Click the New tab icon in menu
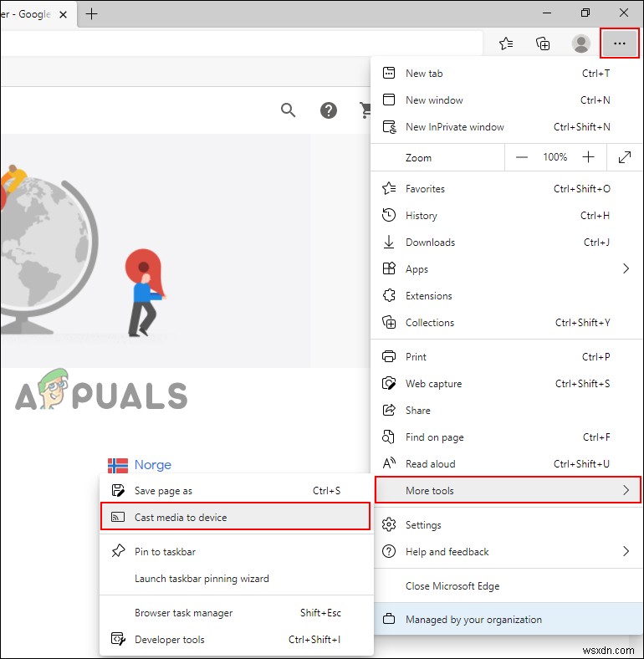The image size is (644, 659). (389, 73)
